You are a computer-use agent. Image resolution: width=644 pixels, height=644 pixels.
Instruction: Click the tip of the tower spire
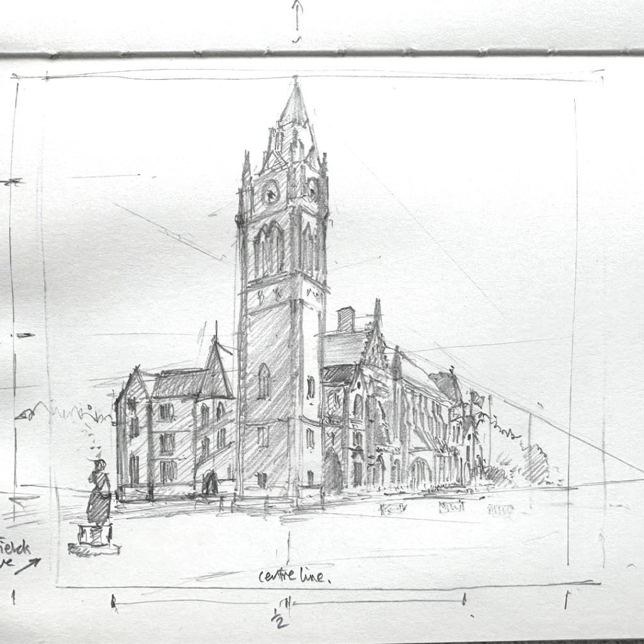point(294,82)
